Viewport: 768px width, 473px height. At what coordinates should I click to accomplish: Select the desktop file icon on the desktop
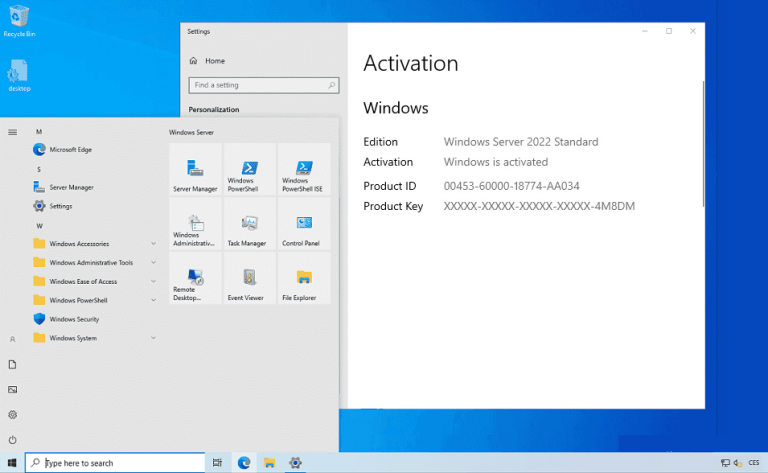(x=19, y=75)
